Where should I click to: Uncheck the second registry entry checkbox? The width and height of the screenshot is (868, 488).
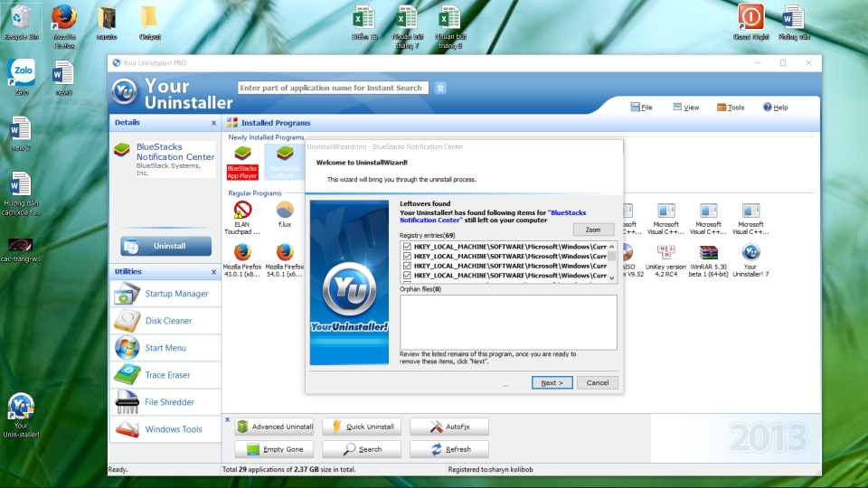coord(408,256)
